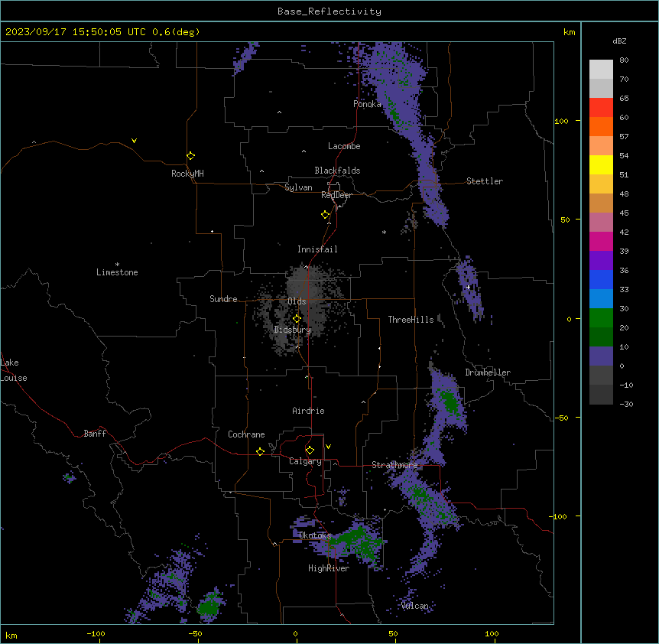This screenshot has height=644, width=659.
Task: Click the yellow marker between Olds and Didsbury
Action: [x=297, y=319]
